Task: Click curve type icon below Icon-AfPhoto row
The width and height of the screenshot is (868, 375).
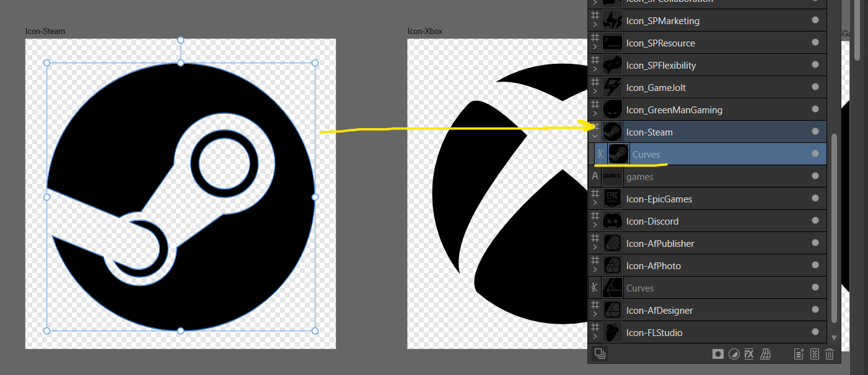Action: [x=595, y=288]
